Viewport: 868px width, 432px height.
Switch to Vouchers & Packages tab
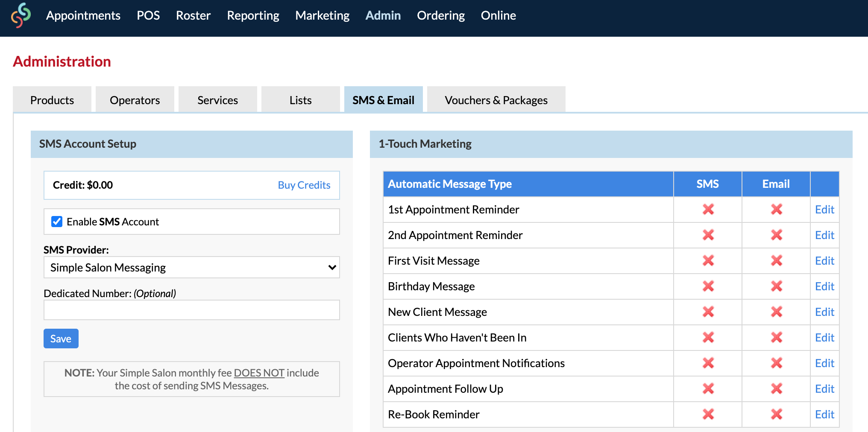496,100
